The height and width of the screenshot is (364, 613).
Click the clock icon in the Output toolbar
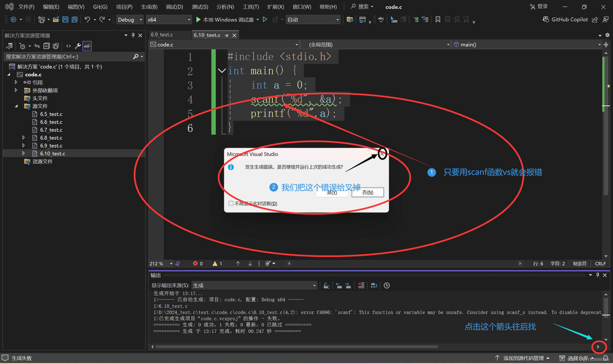click(x=387, y=285)
